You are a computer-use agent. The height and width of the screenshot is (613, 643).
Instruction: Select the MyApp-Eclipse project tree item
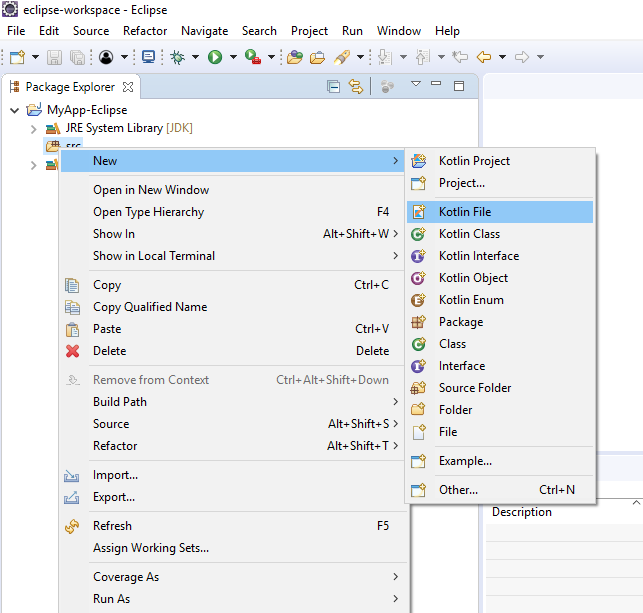pyautogui.click(x=86, y=110)
